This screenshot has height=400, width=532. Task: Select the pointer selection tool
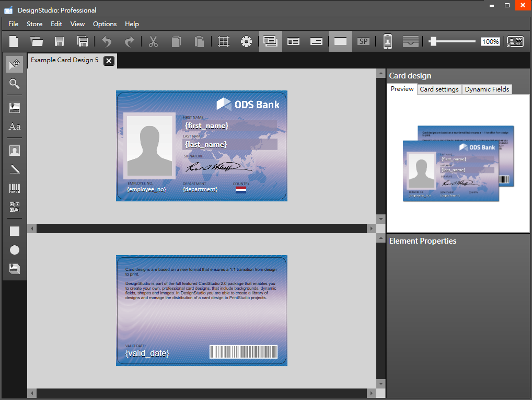pyautogui.click(x=15, y=64)
